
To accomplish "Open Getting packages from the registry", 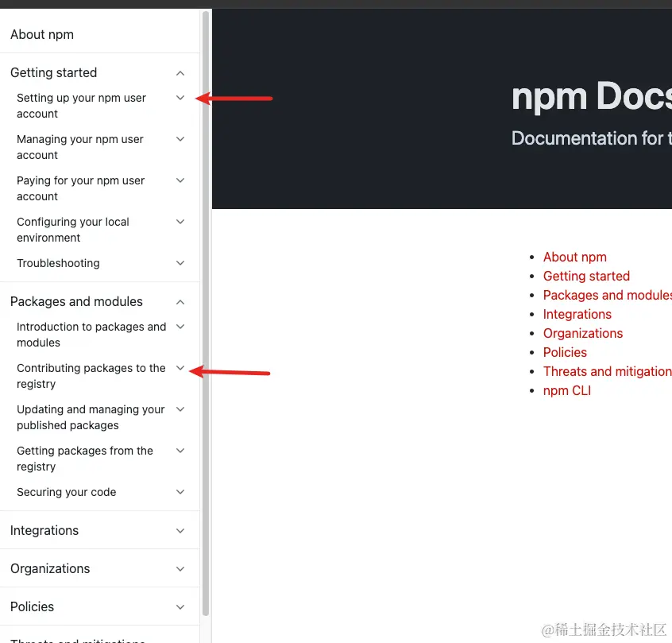I will coord(85,459).
